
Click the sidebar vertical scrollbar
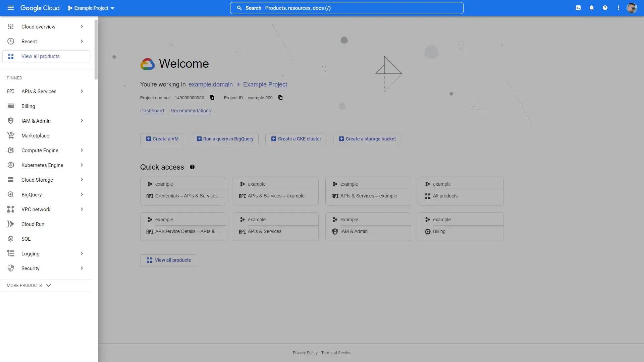pos(96,50)
